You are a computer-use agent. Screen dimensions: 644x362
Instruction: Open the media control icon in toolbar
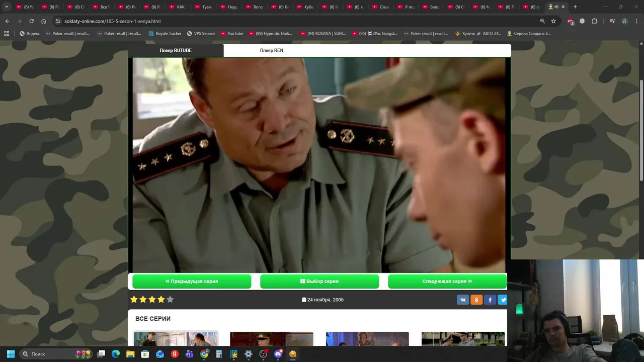612,21
